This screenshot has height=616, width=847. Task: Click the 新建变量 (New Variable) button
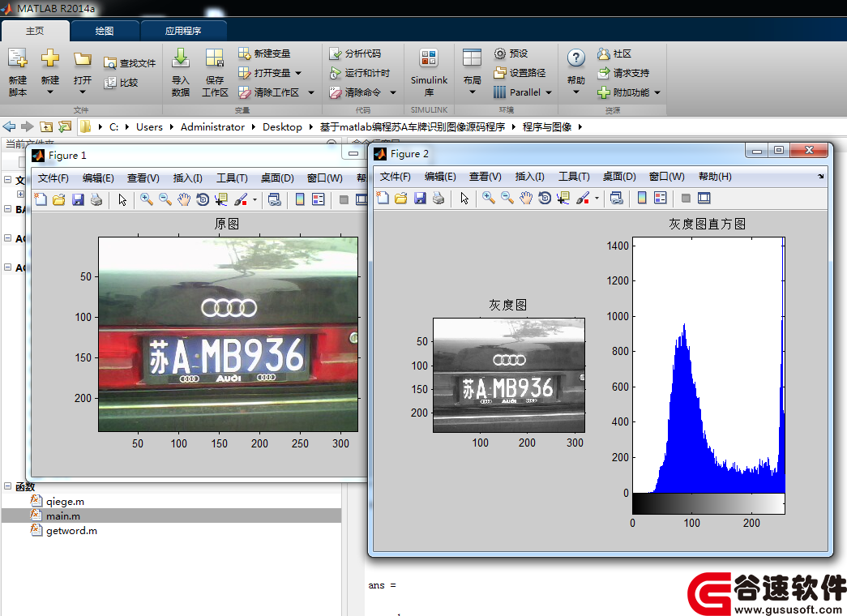point(264,53)
